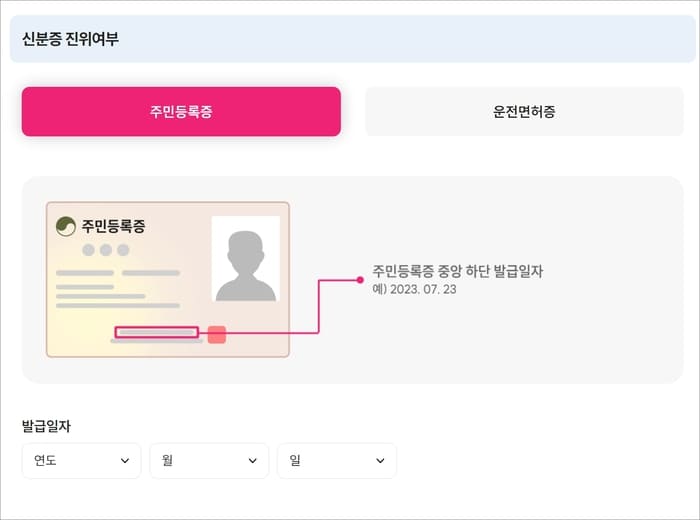This screenshot has width=700, height=520.
Task: Click the 발급일자 field label
Action: tap(46, 426)
